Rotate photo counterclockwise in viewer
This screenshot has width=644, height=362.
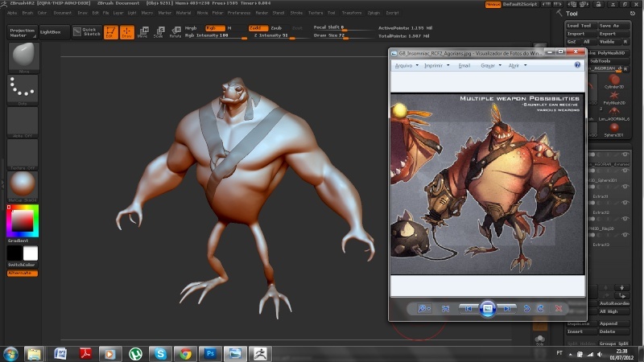pos(526,309)
